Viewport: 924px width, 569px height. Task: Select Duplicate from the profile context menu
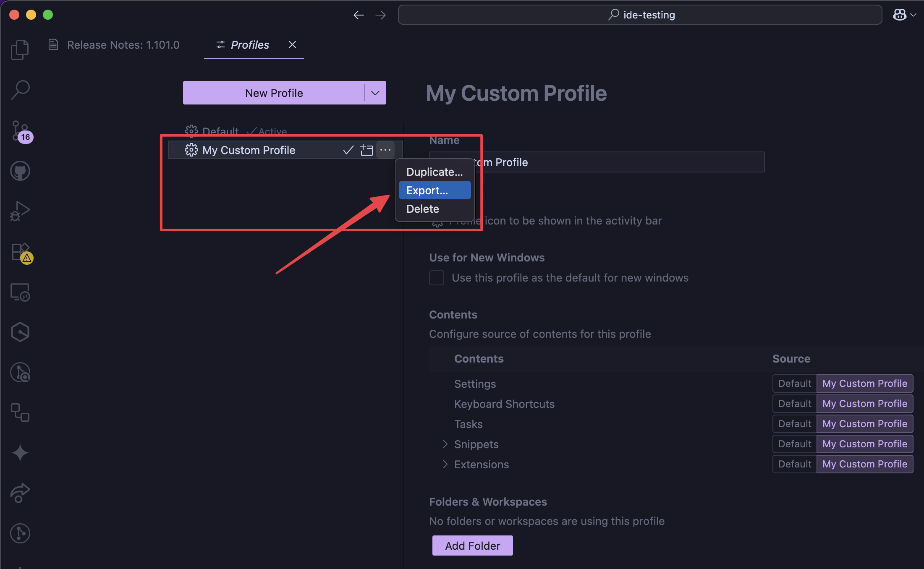coord(435,172)
